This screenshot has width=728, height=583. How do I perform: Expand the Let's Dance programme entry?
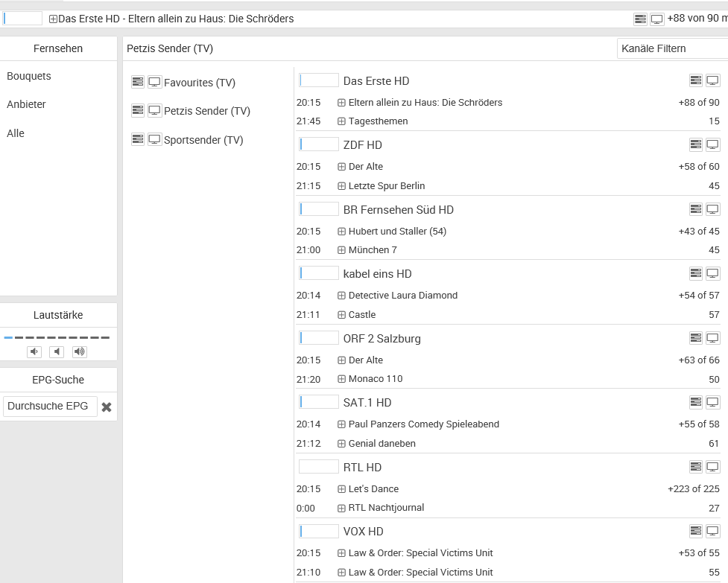point(341,489)
